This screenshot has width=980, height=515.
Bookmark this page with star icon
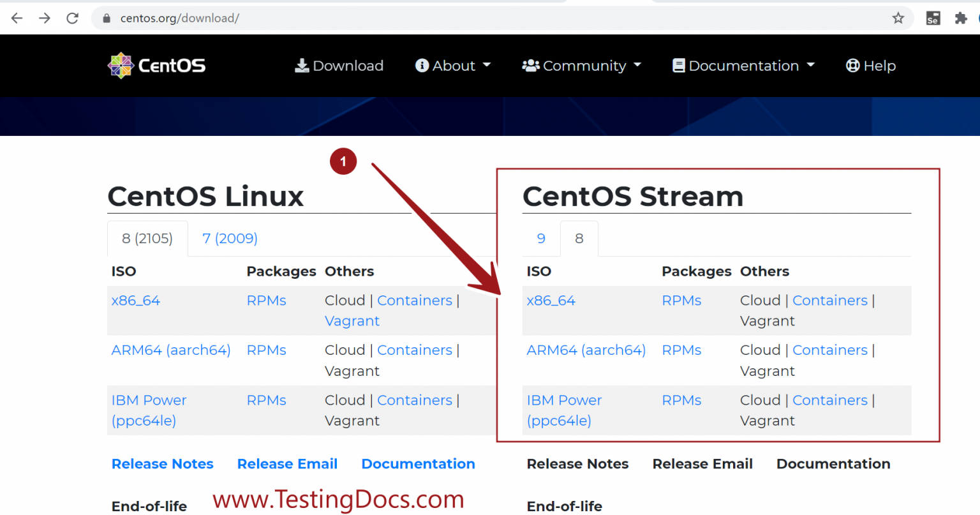pos(898,18)
